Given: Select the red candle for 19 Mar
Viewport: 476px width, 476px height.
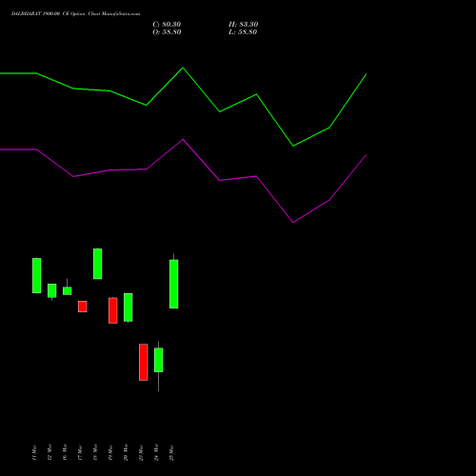Looking at the screenshot, I should point(113,310).
